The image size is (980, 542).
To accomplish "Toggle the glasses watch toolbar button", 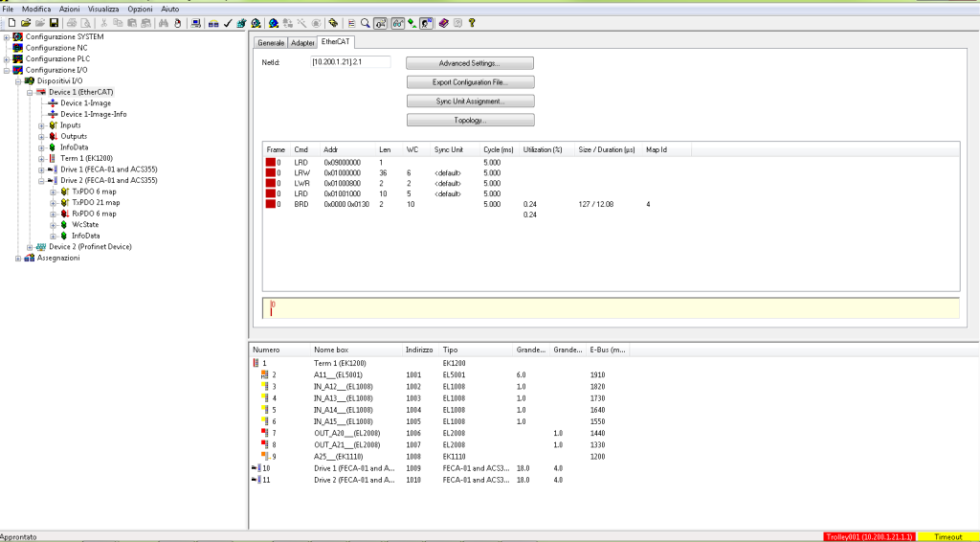I will [x=398, y=23].
